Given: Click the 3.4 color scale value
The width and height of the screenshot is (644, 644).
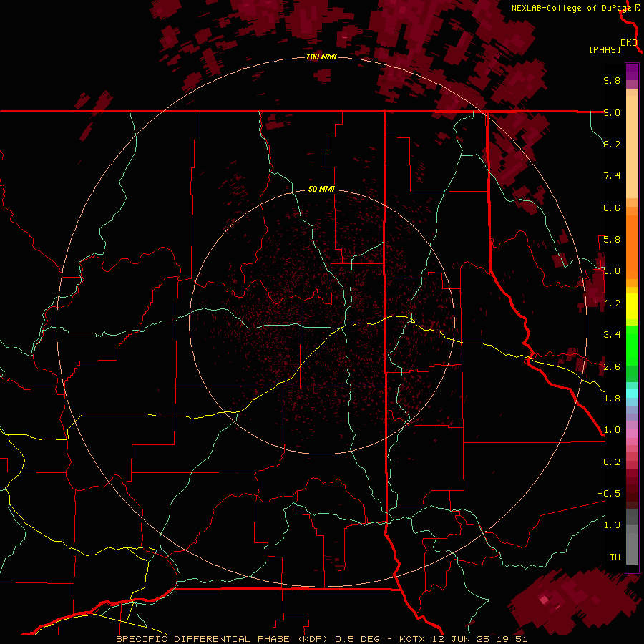Looking at the screenshot, I should click(612, 335).
